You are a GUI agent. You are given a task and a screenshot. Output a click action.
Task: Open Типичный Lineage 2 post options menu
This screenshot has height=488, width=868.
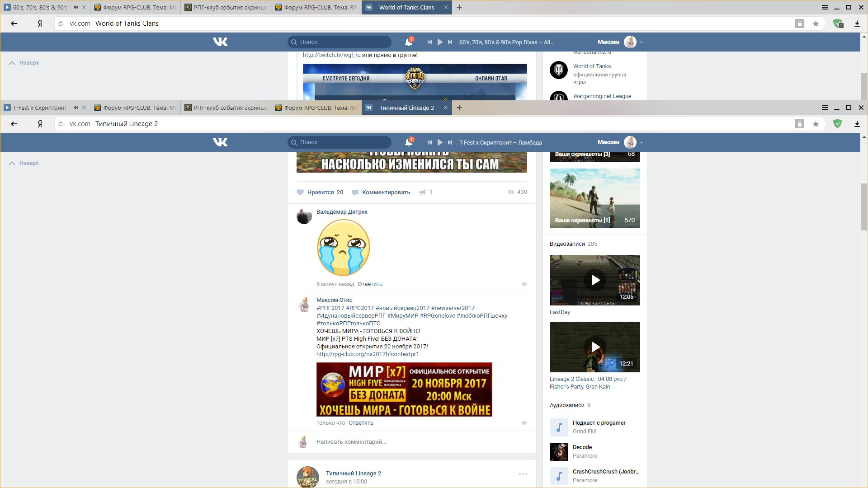click(x=523, y=474)
